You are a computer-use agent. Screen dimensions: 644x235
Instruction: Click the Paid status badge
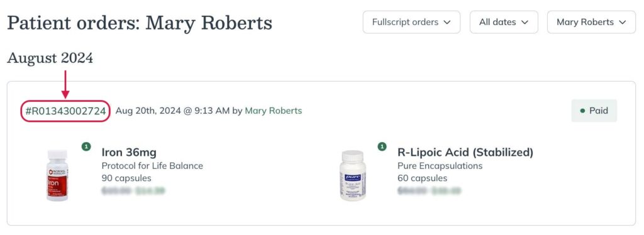[x=594, y=111]
